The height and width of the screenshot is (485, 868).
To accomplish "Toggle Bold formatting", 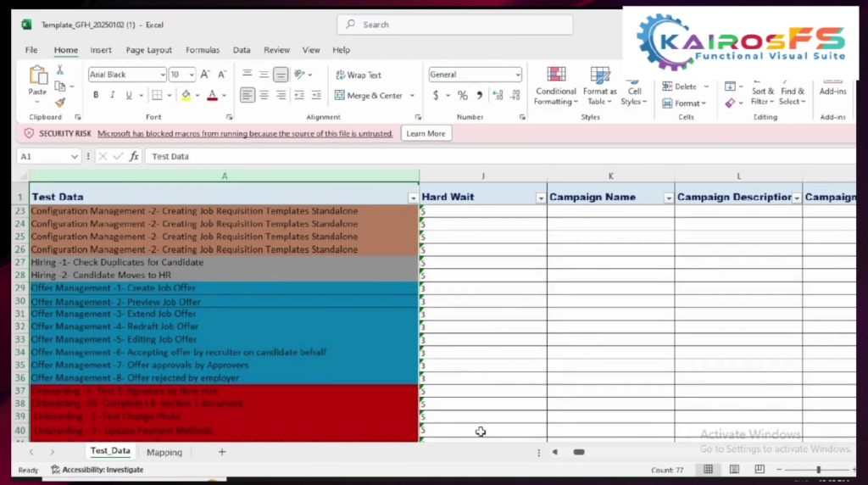I will 96,96.
